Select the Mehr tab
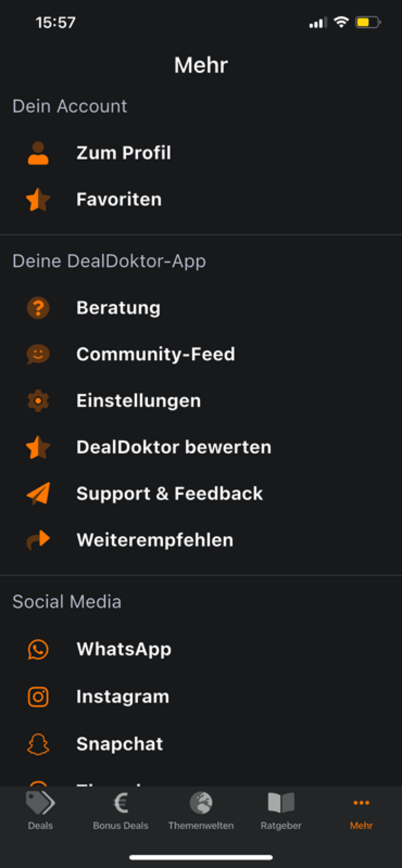The width and height of the screenshot is (402, 868). tap(361, 810)
